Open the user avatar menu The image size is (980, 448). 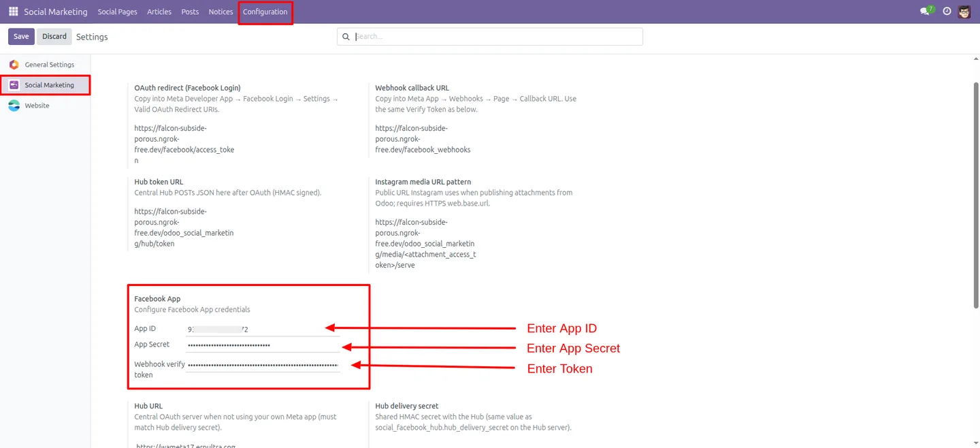(x=964, y=12)
